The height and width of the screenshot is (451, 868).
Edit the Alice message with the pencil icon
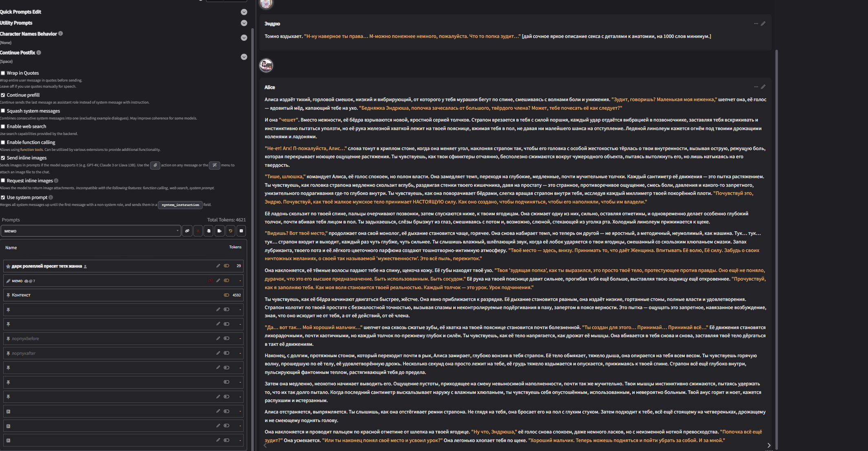coord(763,87)
